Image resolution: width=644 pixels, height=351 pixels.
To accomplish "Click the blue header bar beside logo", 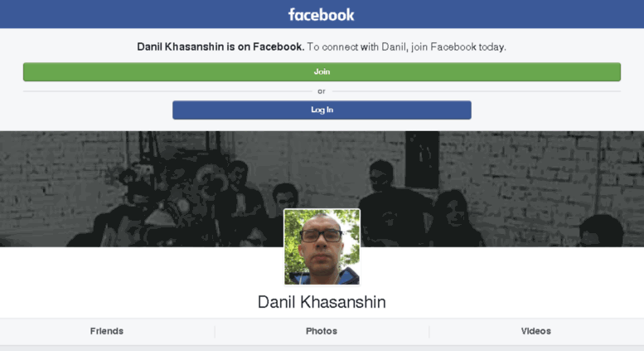I will 143,14.
